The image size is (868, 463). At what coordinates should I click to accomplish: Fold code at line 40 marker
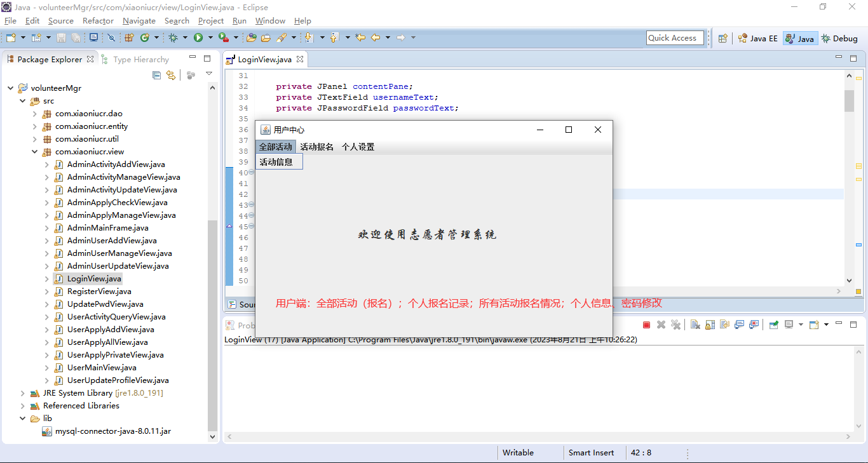[x=251, y=172]
